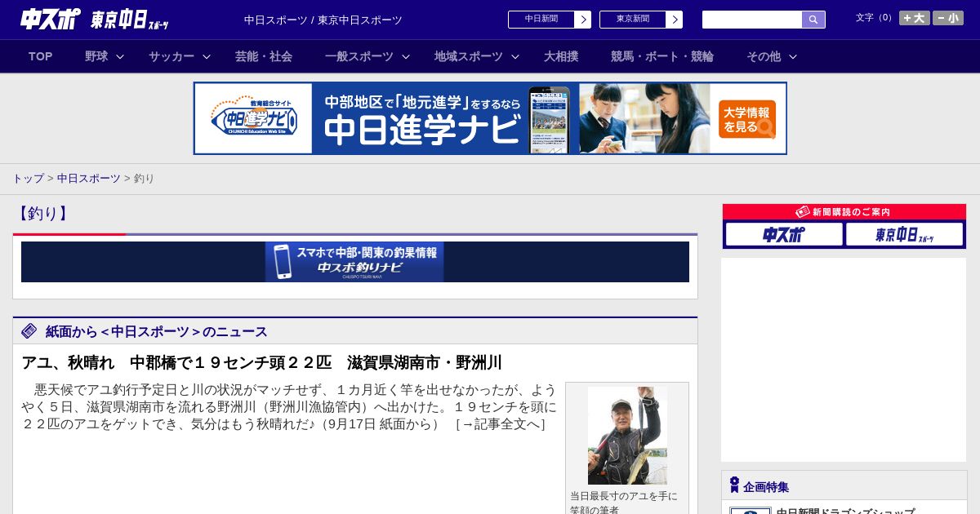Image resolution: width=980 pixels, height=514 pixels.
Task: Click the 大学情報を見る button on the banner
Action: click(x=747, y=120)
